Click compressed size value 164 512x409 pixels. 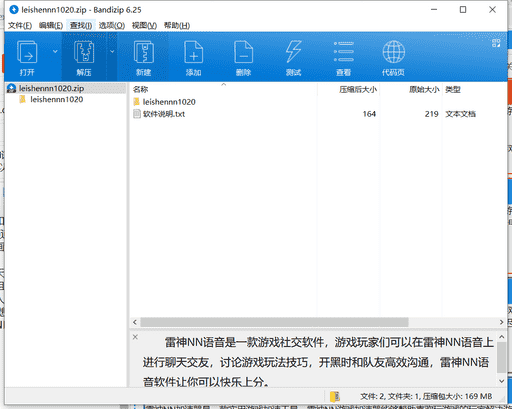(x=369, y=114)
